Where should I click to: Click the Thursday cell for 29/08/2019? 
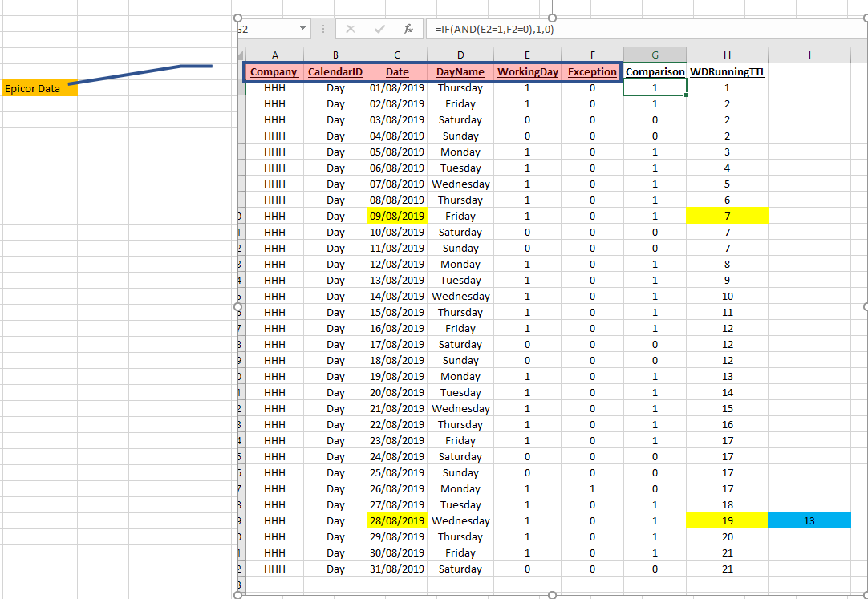coord(460,536)
